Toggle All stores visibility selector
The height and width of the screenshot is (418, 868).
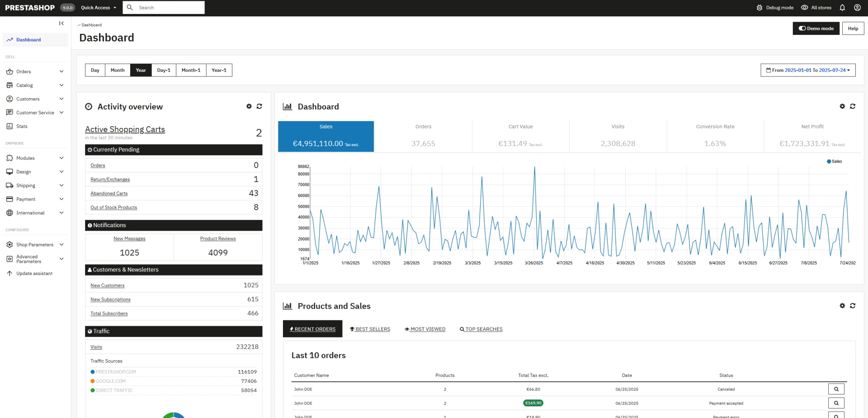pyautogui.click(x=816, y=8)
